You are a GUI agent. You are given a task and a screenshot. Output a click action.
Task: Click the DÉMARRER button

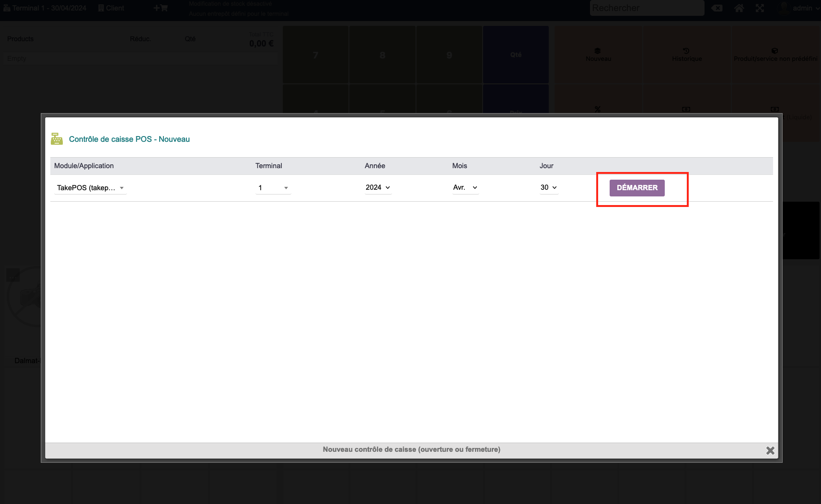[x=636, y=188]
